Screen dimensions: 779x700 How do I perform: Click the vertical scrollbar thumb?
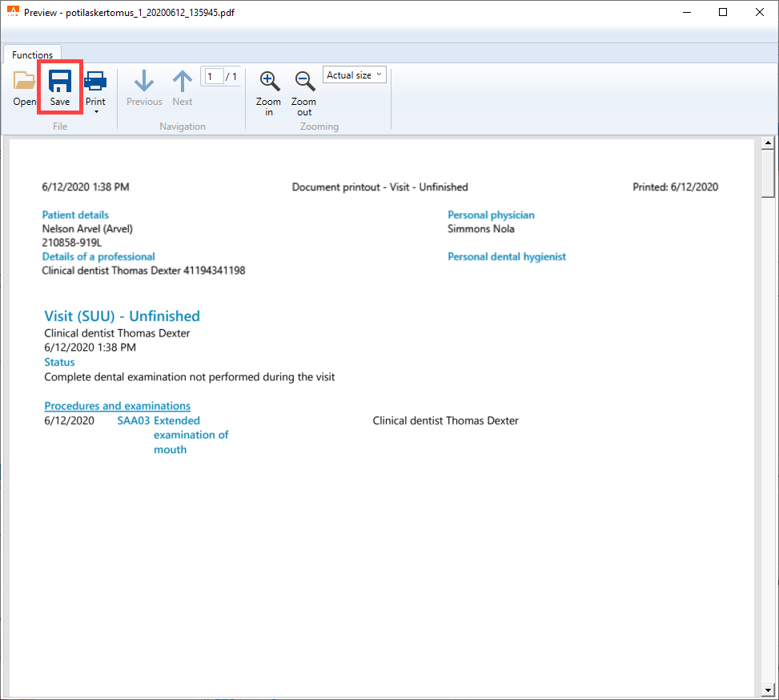tap(768, 174)
